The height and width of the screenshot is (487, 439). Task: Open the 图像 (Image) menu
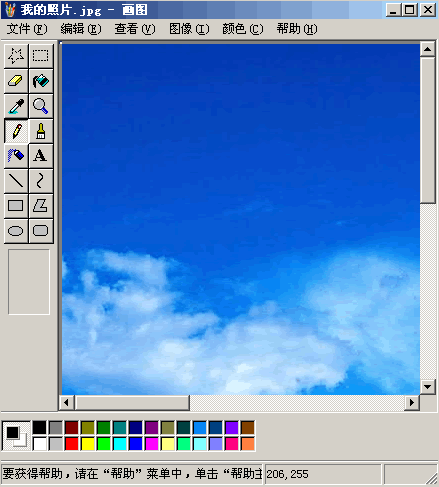click(x=189, y=29)
